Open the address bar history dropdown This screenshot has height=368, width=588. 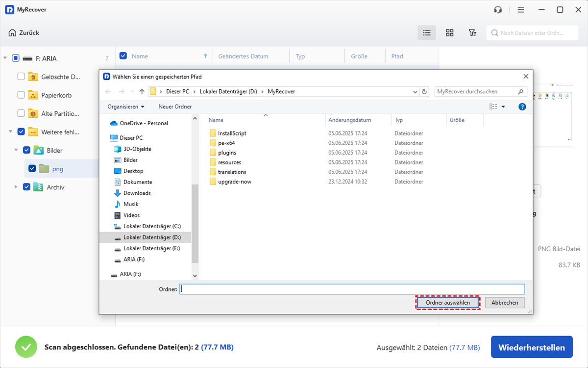[415, 92]
